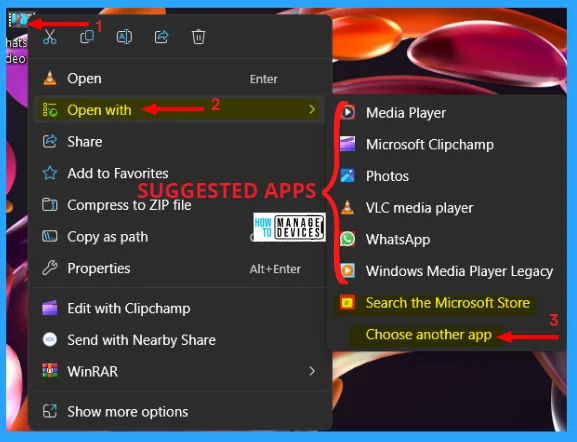The image size is (577, 442).
Task: Open the file with Microsoft Clipchamp
Action: pyautogui.click(x=447, y=144)
